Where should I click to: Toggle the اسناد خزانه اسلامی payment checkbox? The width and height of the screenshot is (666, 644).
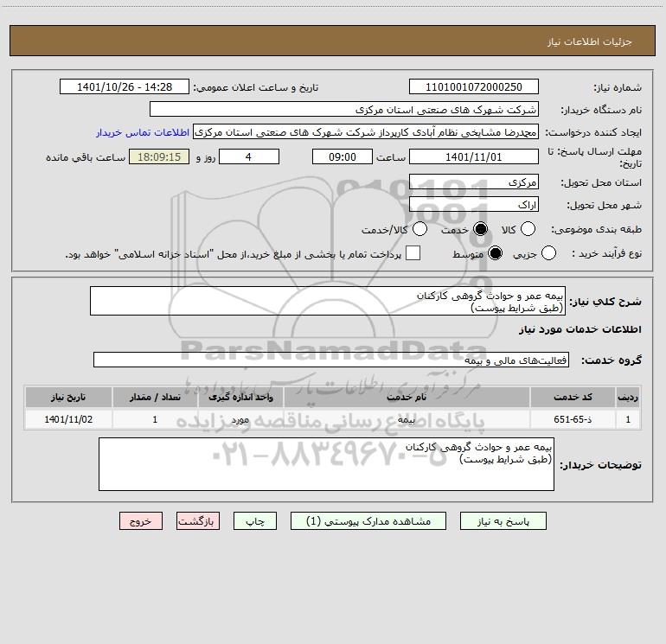pyautogui.click(x=413, y=253)
